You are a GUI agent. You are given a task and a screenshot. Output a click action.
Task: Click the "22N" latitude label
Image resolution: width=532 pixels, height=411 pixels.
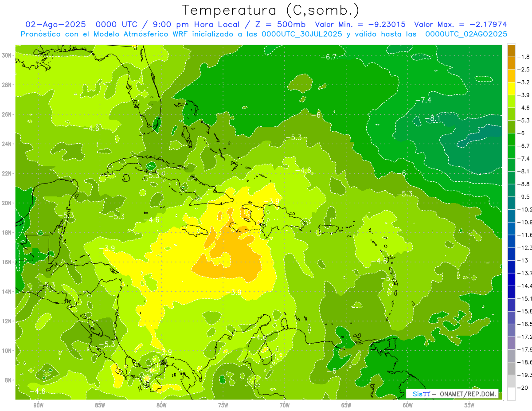point(7,173)
